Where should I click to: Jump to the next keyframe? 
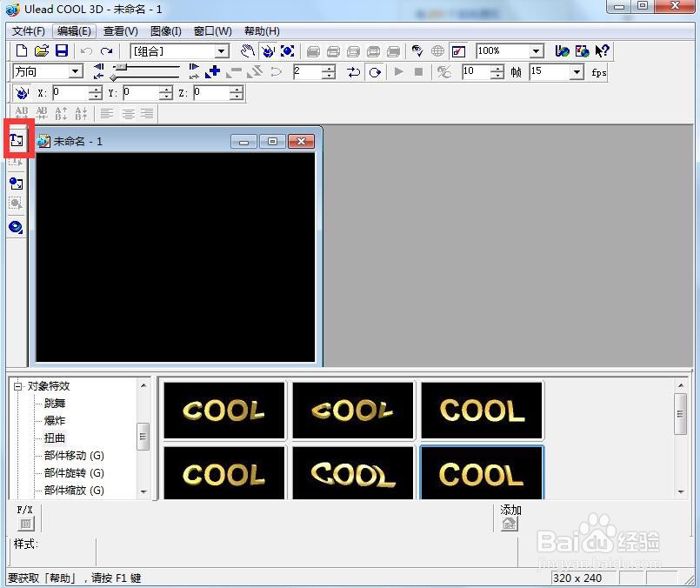point(194,67)
